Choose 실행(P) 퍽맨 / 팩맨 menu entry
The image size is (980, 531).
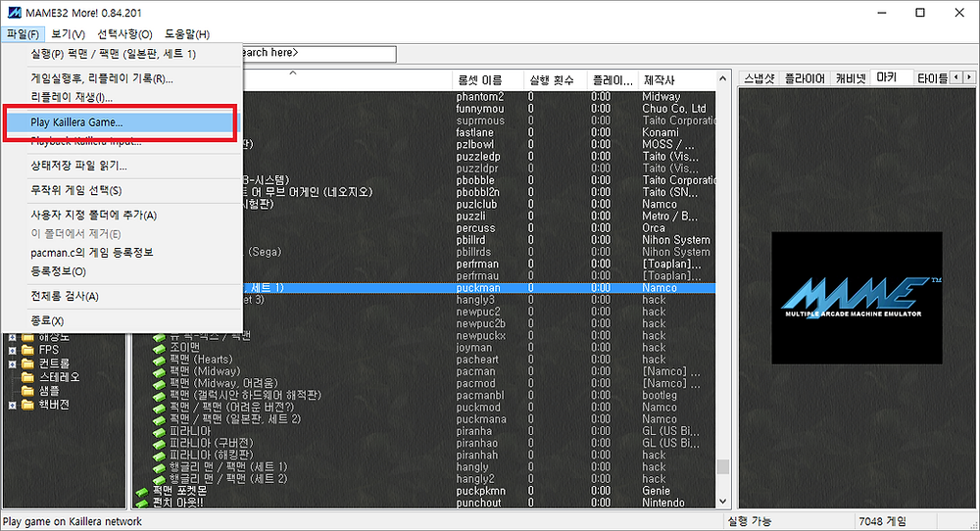click(x=122, y=54)
